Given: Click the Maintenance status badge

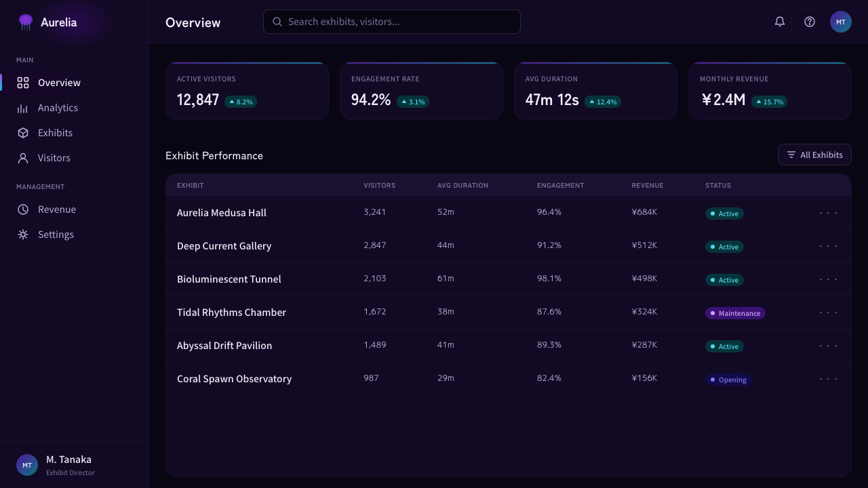Looking at the screenshot, I should pyautogui.click(x=735, y=313).
